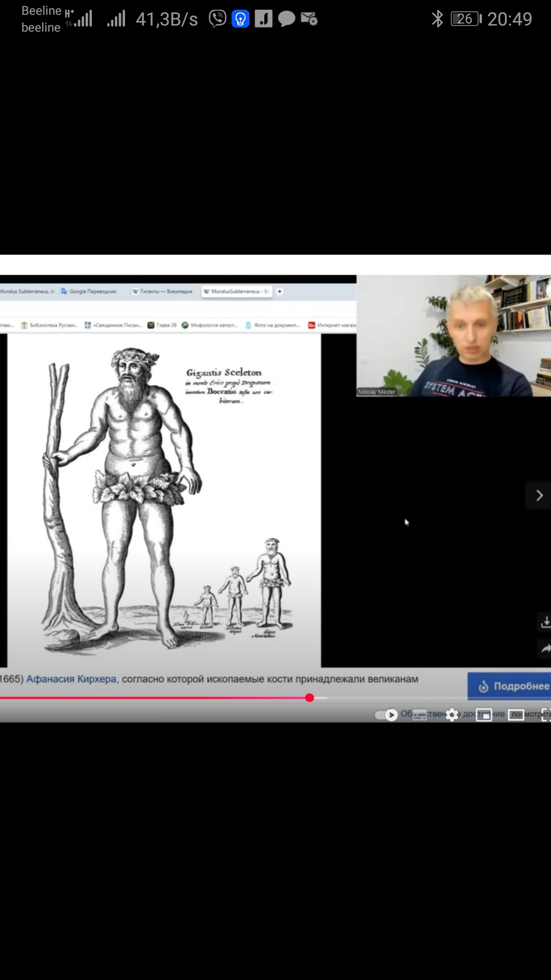The height and width of the screenshot is (980, 551).
Task: Switch to the Гиганты — Википедия tab
Action: (x=163, y=291)
